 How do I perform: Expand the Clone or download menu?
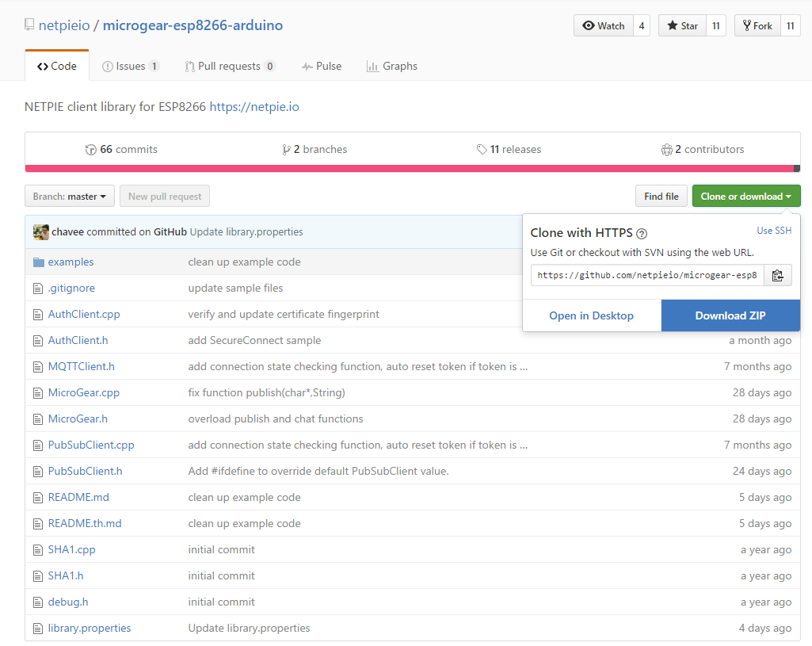click(745, 196)
